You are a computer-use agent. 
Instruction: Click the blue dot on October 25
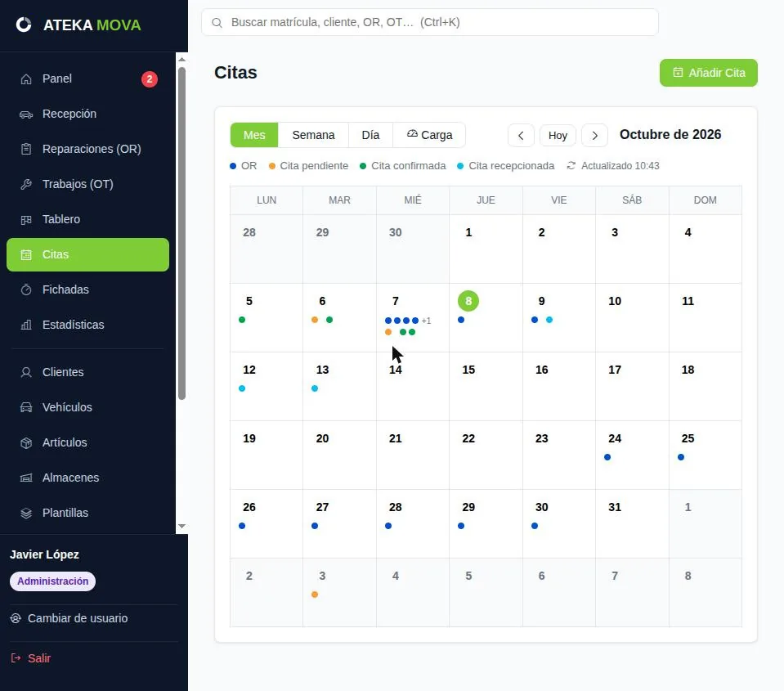(681, 457)
